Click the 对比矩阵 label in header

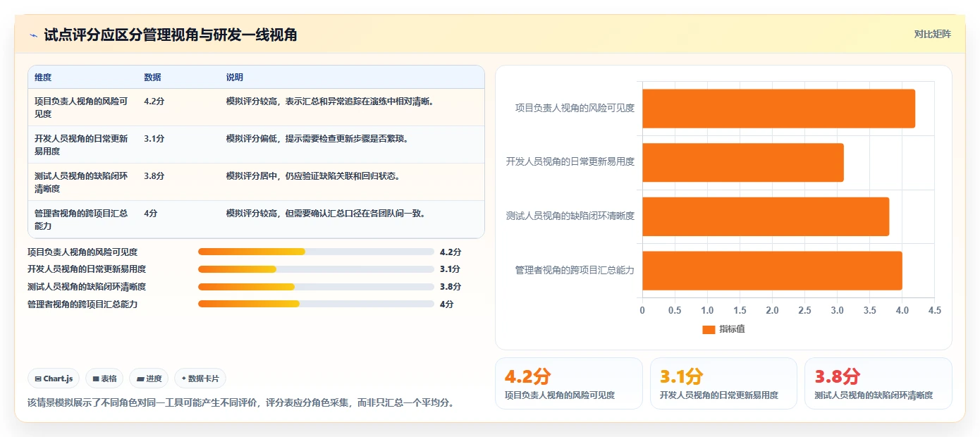tap(932, 34)
